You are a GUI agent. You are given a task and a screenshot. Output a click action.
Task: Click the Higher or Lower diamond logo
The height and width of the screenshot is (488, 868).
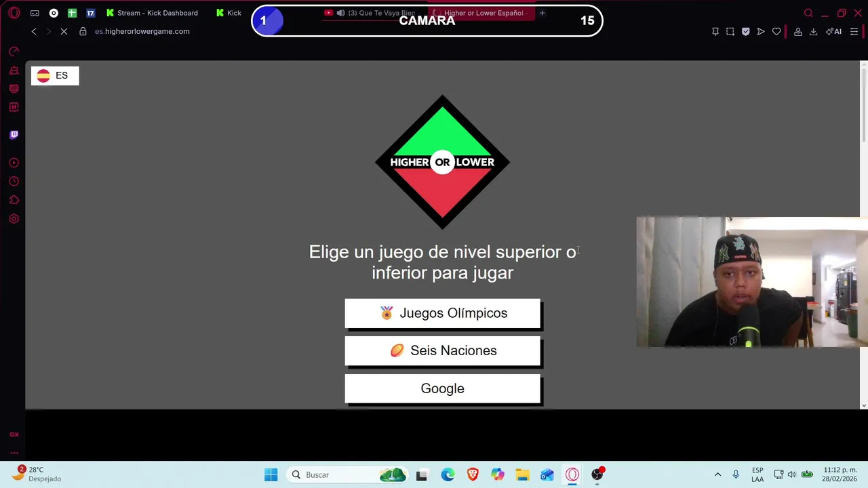tap(442, 162)
